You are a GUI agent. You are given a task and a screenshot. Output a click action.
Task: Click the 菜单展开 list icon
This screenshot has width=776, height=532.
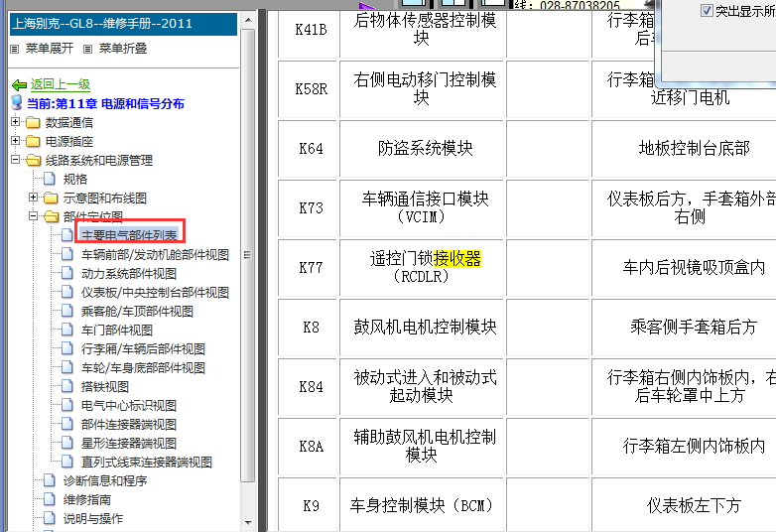(14, 49)
